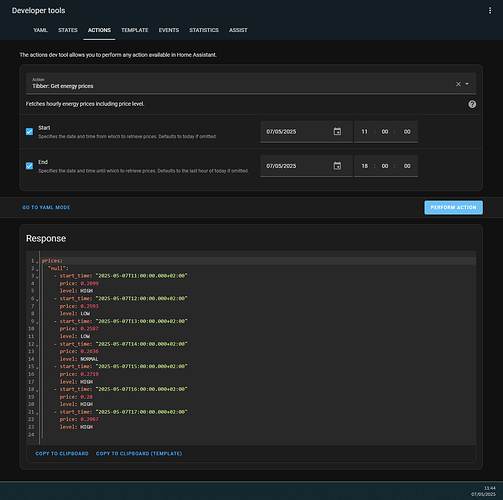
Task: Click the Perform Action button
Action: tap(453, 207)
